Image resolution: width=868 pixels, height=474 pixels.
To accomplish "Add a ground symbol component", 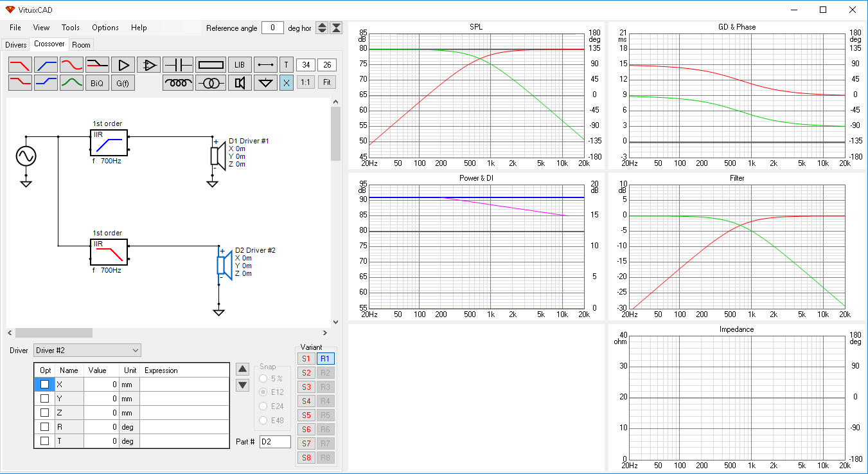I will pyautogui.click(x=265, y=83).
